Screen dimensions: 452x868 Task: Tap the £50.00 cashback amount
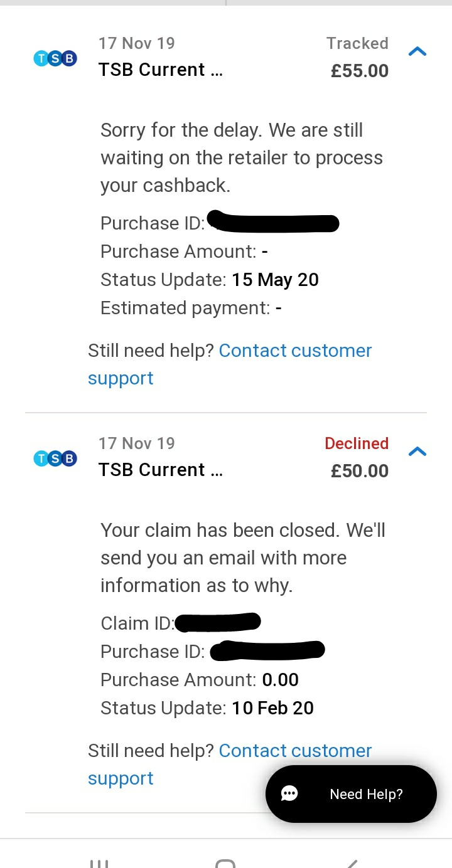[x=360, y=471]
